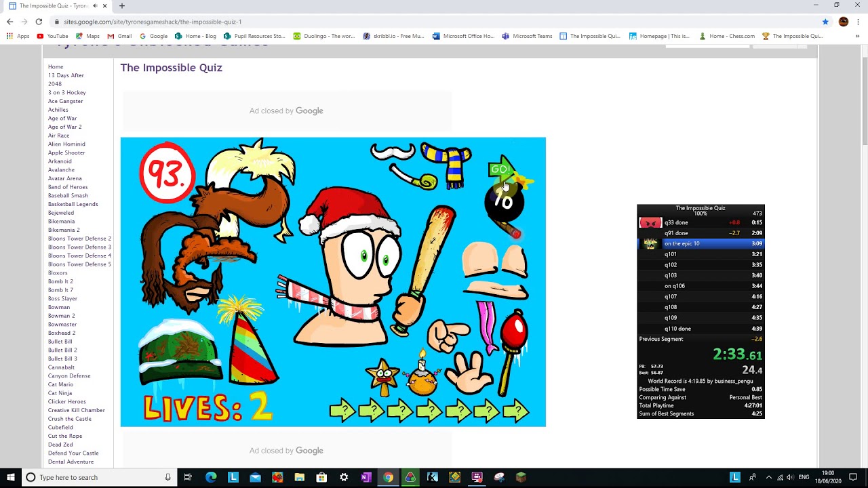Click the 'q33 done' split row
868x488 pixels.
[701, 222]
